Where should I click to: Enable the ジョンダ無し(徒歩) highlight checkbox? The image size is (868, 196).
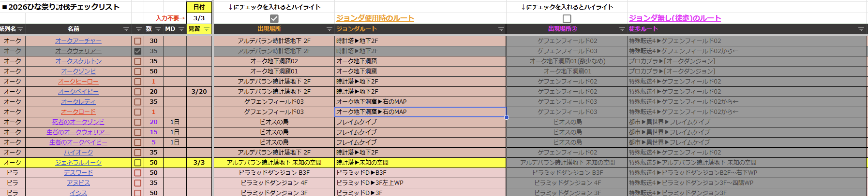567,18
